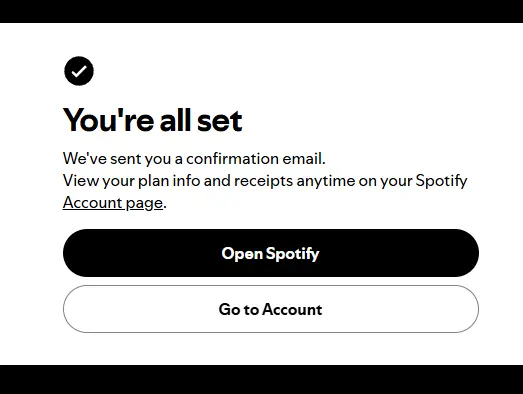Open Spotify using the black button
Screen dimensions: 523x394
[x=271, y=253]
